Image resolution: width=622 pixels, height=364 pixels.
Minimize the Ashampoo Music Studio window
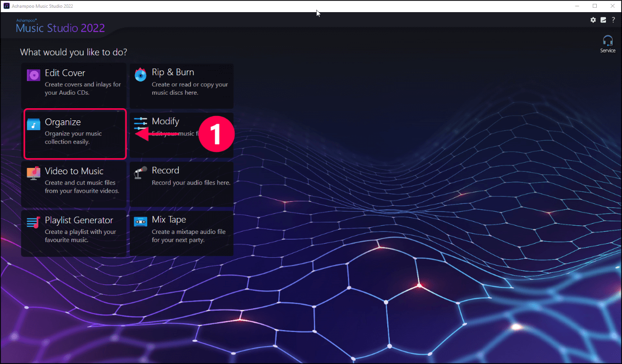point(578,6)
